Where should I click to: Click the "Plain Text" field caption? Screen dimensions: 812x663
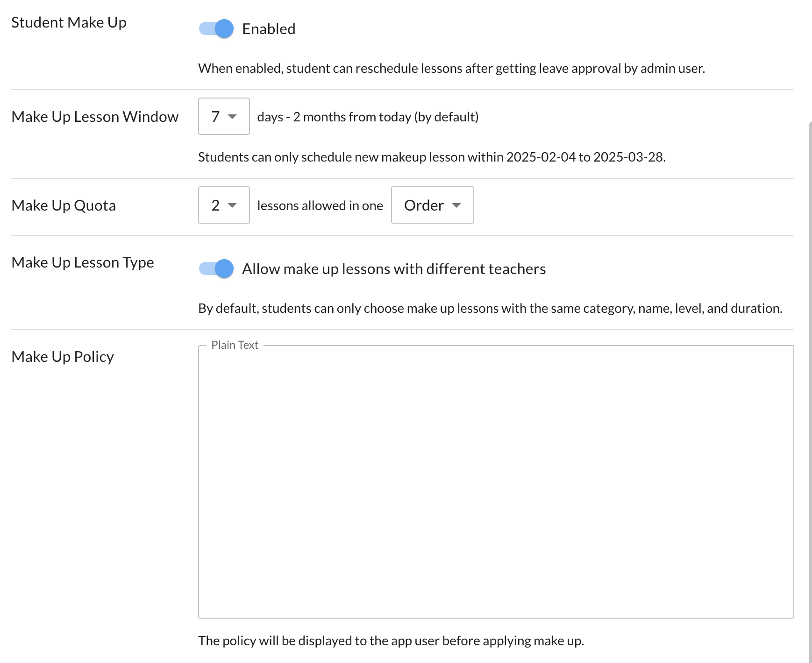[x=235, y=345]
